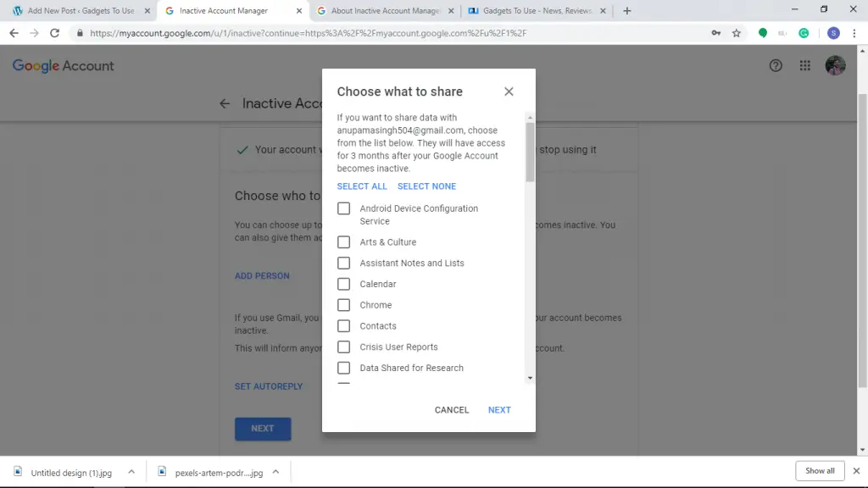
Task: Click SELECT ALL link
Action: tap(362, 186)
